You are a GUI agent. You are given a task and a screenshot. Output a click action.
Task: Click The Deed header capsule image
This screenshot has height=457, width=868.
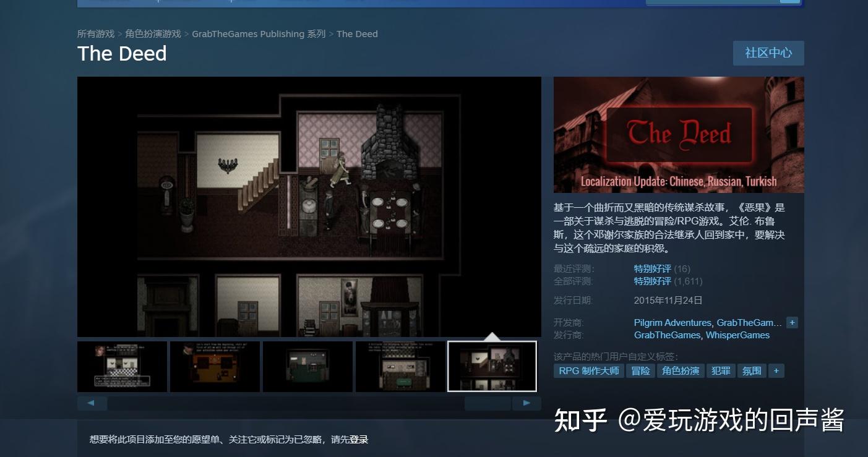[x=679, y=135]
